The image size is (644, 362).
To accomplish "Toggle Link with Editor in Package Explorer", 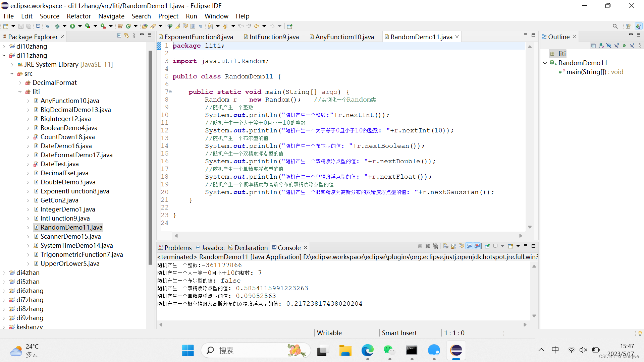I will pyautogui.click(x=126, y=36).
